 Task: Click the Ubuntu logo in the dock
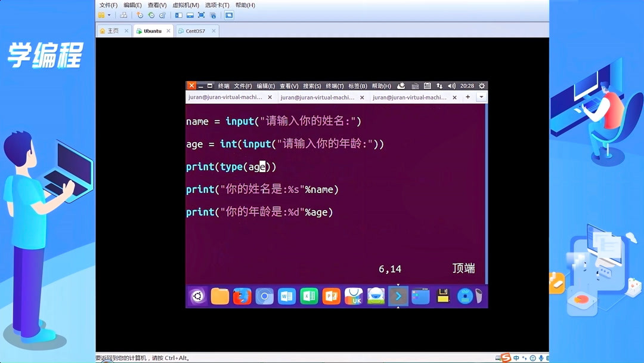[198, 296]
